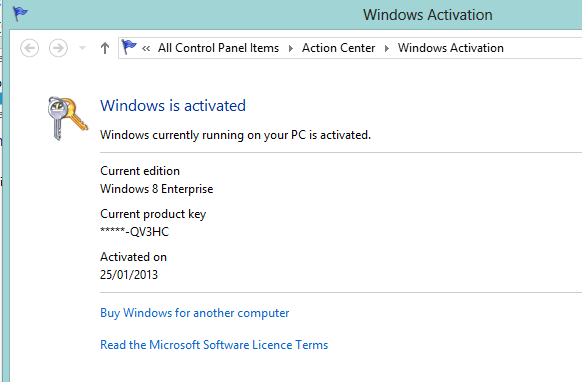This screenshot has height=382, width=582.
Task: Open the Action Center breadcrumb
Action: pos(338,48)
